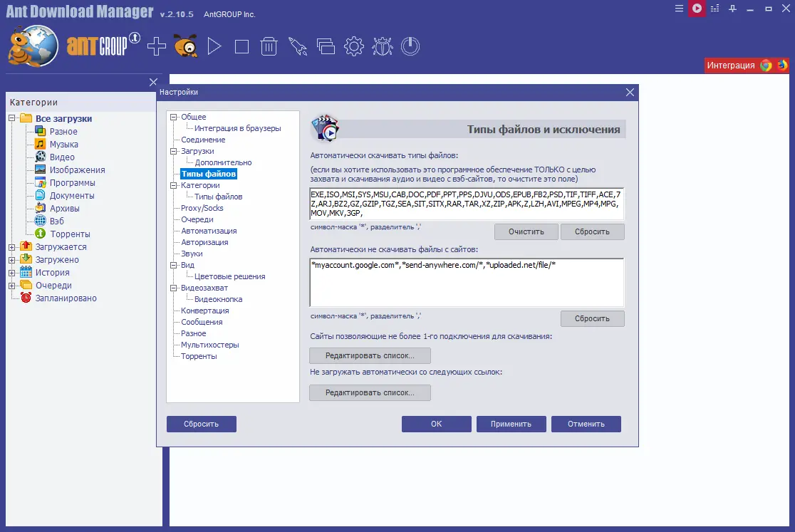Start downloads with the play icon
This screenshot has width=795, height=532.
tap(214, 46)
